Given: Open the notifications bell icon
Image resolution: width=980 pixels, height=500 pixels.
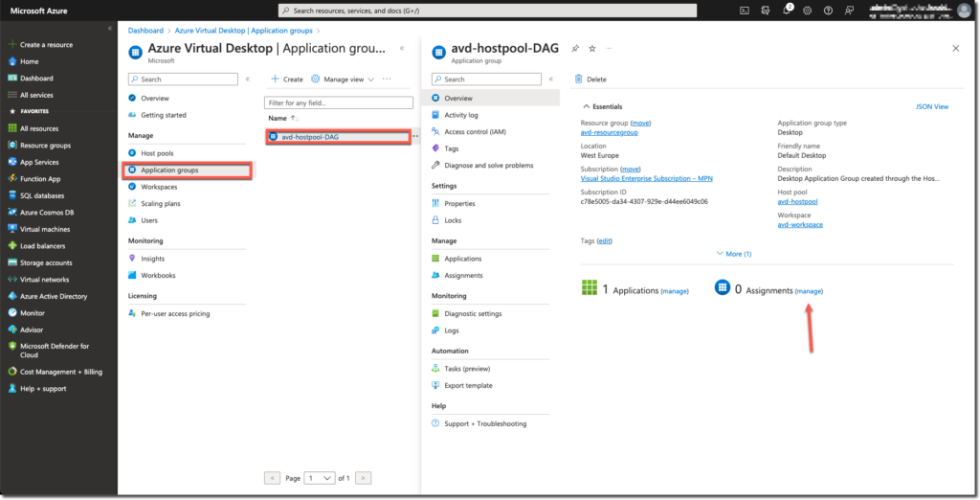Looking at the screenshot, I should tap(787, 11).
